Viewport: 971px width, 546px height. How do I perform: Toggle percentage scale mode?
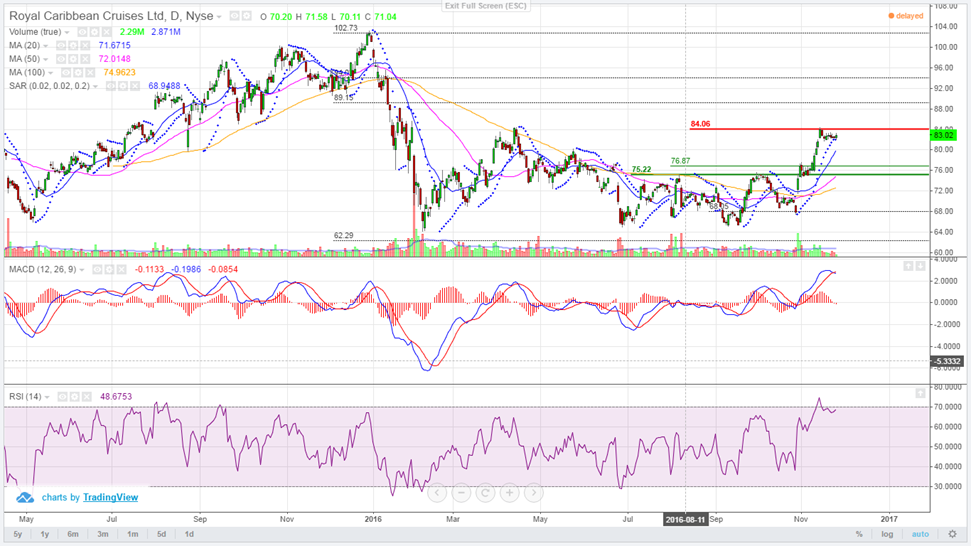859,534
